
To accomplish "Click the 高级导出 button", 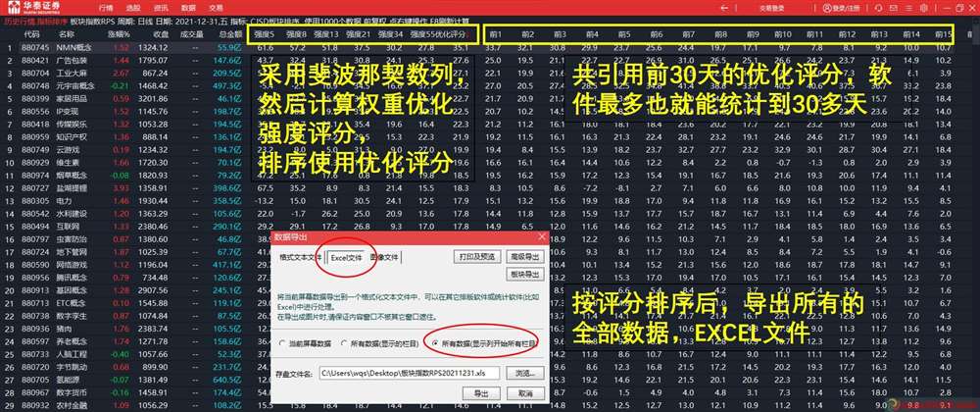I will coord(525,256).
